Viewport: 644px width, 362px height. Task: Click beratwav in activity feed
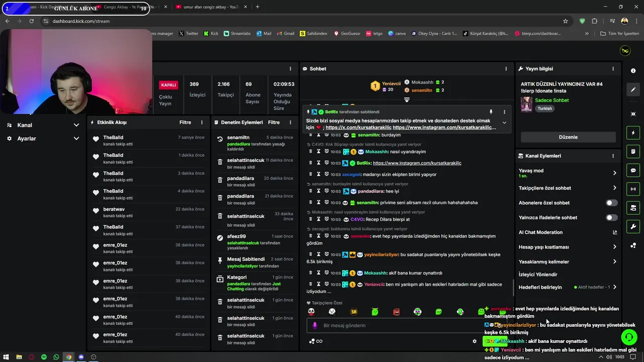[x=114, y=209]
